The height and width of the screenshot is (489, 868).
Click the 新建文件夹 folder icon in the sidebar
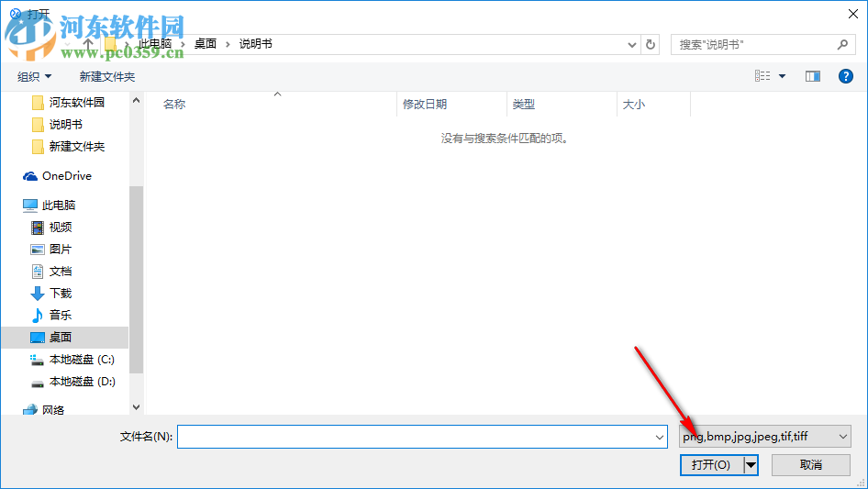click(38, 147)
